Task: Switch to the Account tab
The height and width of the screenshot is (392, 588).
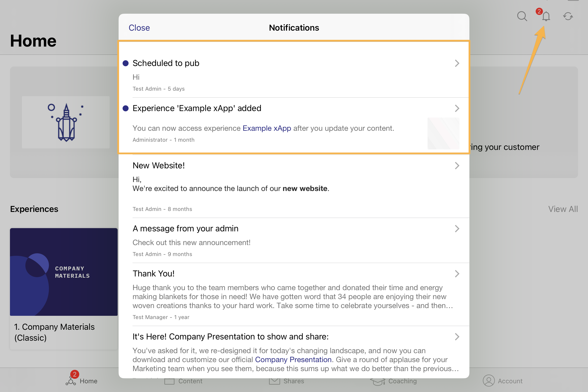Action: [x=503, y=381]
